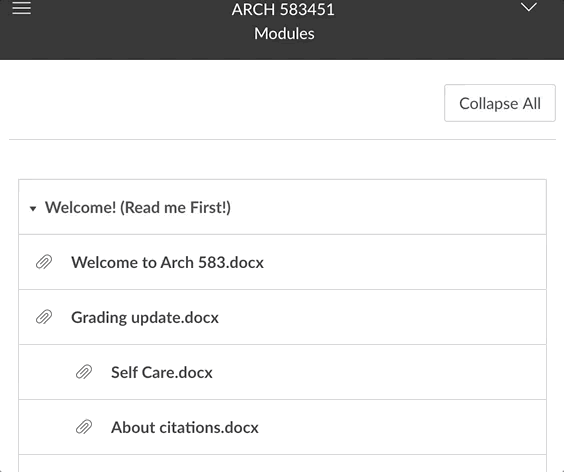Open Welcome to Arch 583.docx file
This screenshot has height=472, width=564.
click(x=167, y=262)
